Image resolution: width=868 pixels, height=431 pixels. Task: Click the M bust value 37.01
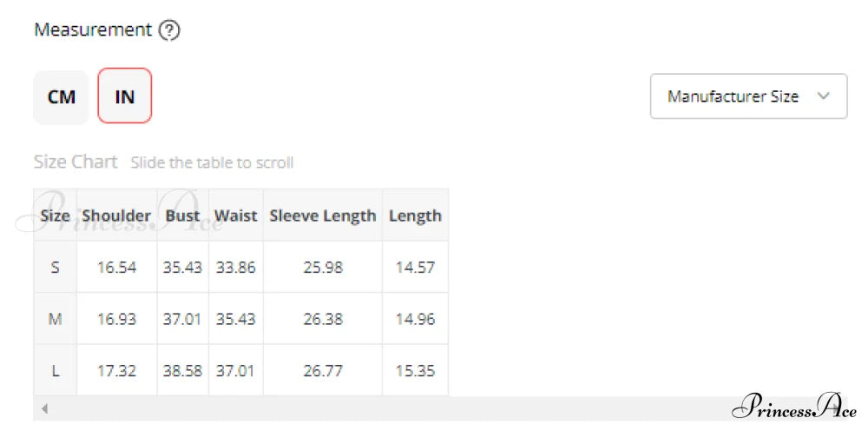(182, 319)
